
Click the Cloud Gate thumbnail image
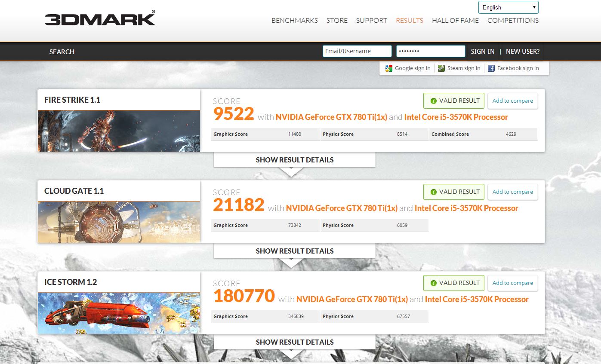pos(119,222)
